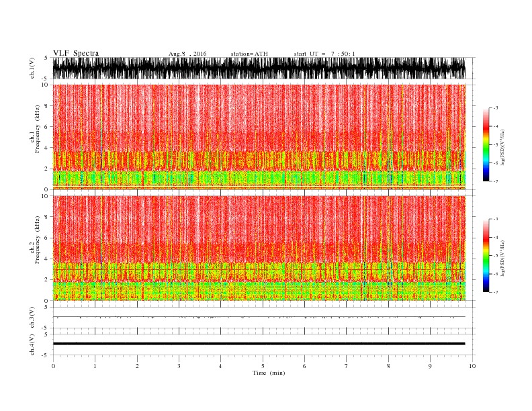Click the thick ch.4 voltage trace

pos(259,344)
